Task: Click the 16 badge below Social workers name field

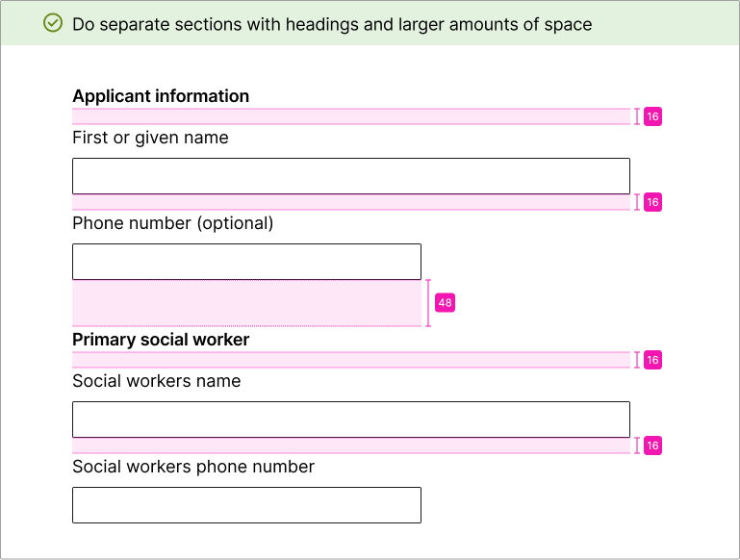Action: tap(652, 445)
